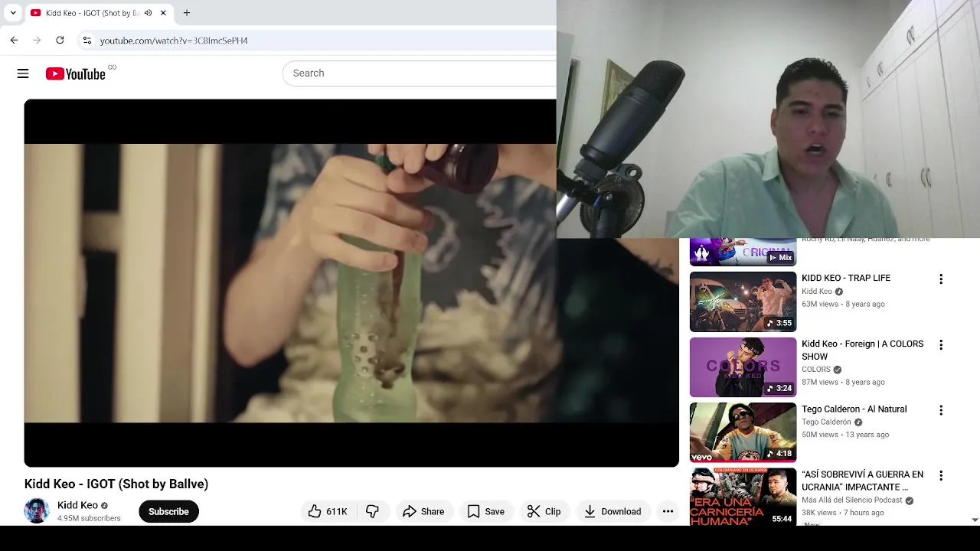Click '63M views · 8 years ago' text
Viewport: 980px width, 551px height.
[x=843, y=304]
